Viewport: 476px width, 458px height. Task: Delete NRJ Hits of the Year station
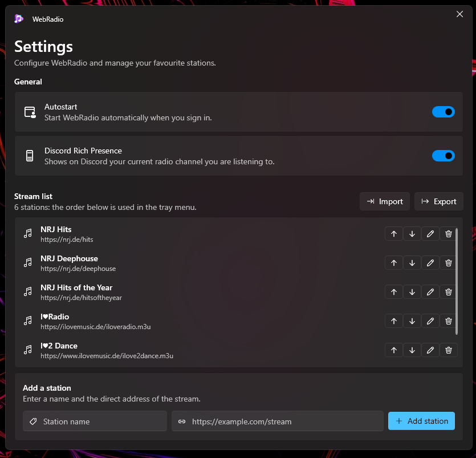click(449, 292)
